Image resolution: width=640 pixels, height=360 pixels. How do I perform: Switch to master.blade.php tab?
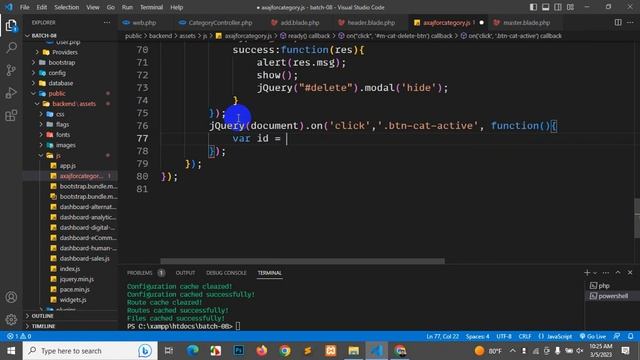tap(527, 23)
